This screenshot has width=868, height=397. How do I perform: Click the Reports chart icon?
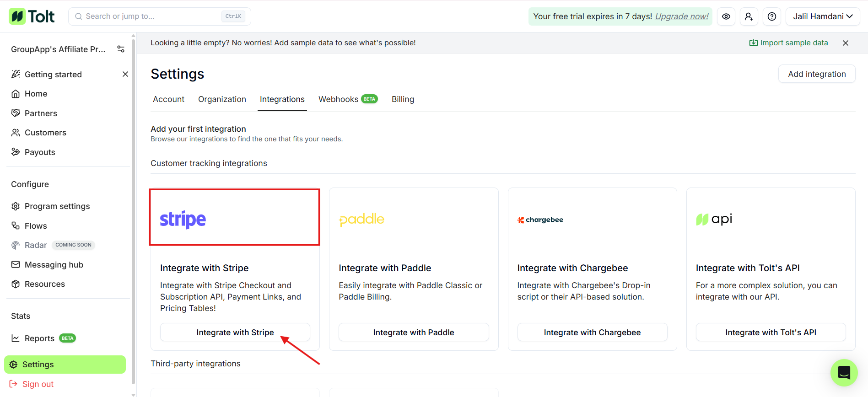coord(16,338)
